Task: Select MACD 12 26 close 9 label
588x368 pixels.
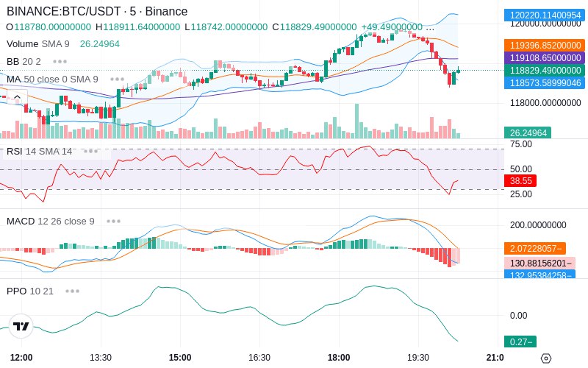Action: (50, 222)
